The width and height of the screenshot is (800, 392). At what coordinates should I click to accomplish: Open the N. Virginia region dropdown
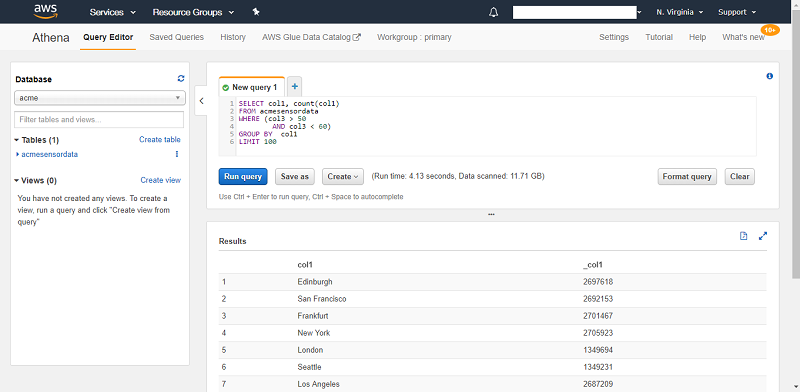(x=680, y=12)
